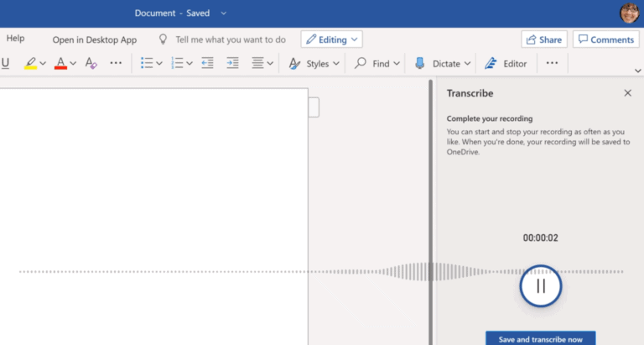Expand bullet list style dropdown
The image size is (644, 345).
159,63
